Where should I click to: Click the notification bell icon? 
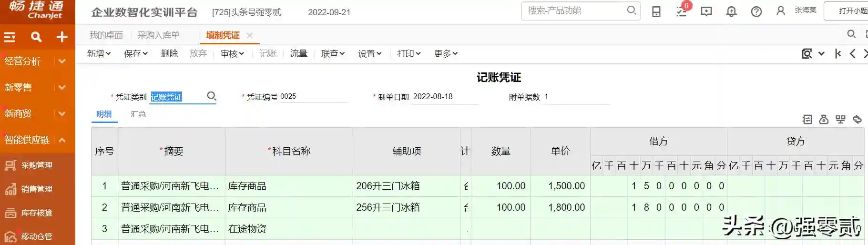(731, 11)
